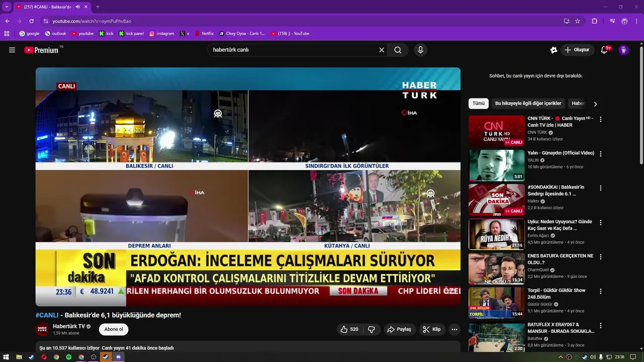Open the YouTube account avatar menu
Image resolution: width=644 pixels, height=362 pixels.
(623, 50)
